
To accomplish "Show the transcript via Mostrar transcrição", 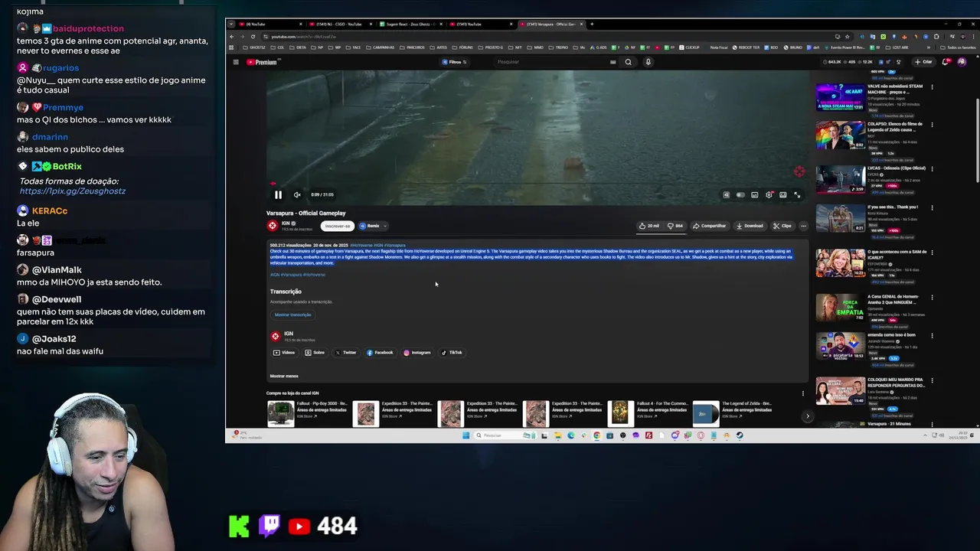I will point(293,315).
